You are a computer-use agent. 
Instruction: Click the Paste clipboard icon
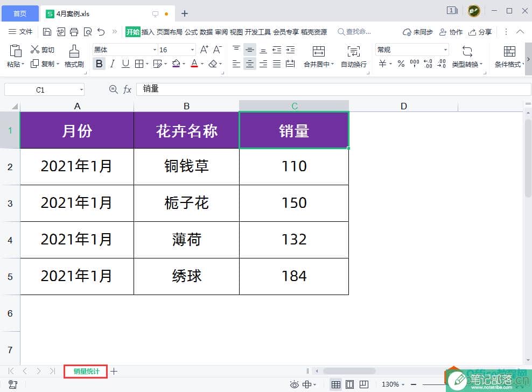tap(15, 51)
